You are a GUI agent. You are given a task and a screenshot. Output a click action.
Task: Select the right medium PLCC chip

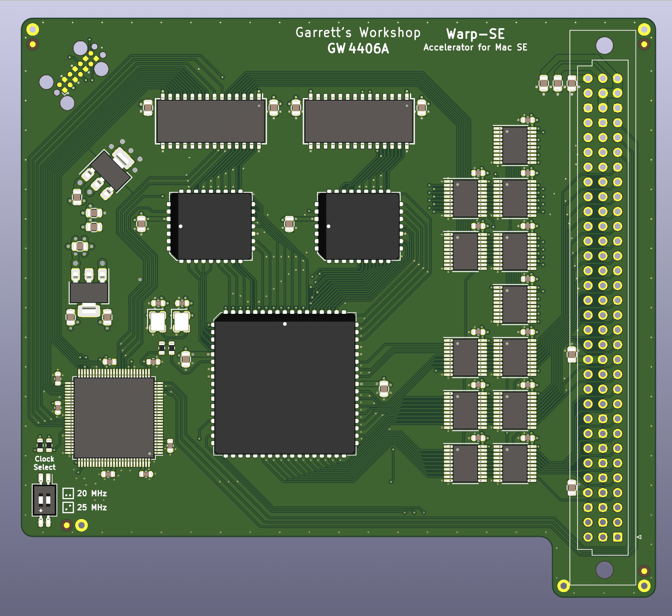(x=359, y=226)
